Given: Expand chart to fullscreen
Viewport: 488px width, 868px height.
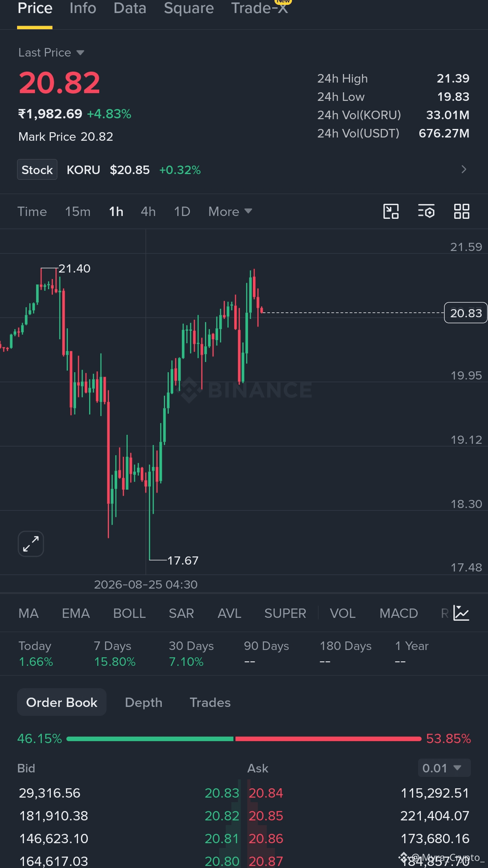Looking at the screenshot, I should tap(31, 544).
